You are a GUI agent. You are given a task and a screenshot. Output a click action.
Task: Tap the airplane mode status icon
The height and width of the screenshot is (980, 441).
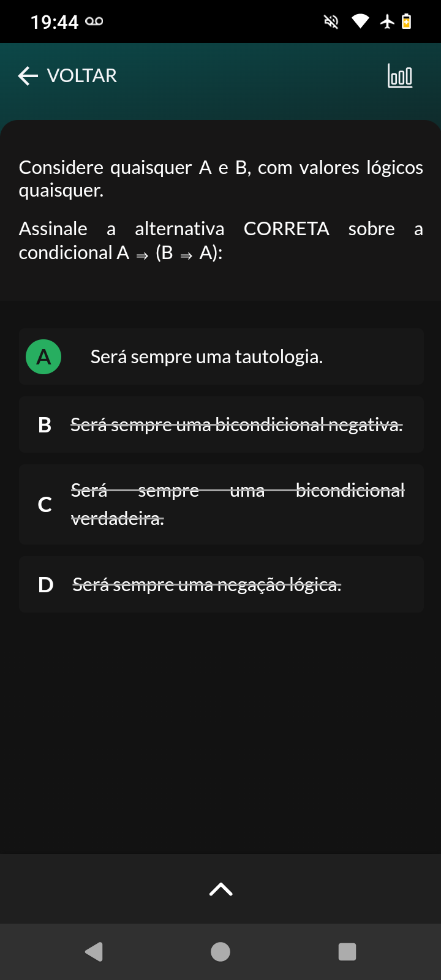click(387, 22)
